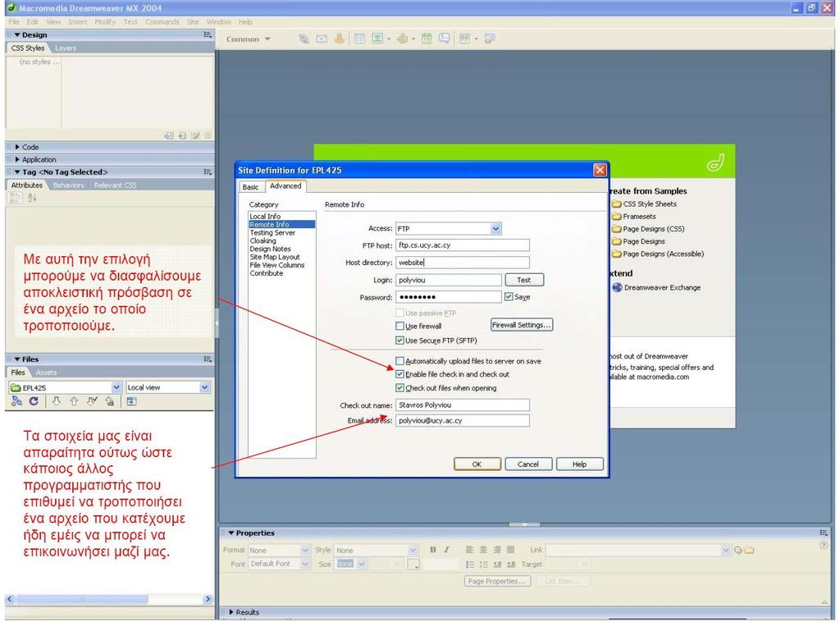The height and width of the screenshot is (622, 840).
Task: Click the Media insert icon
Action: click(x=402, y=39)
